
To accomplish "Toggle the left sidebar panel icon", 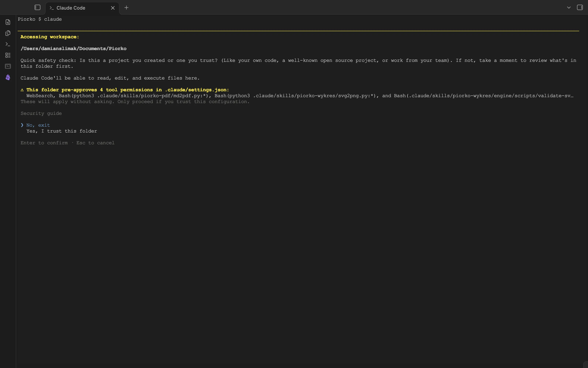I will coord(37,8).
